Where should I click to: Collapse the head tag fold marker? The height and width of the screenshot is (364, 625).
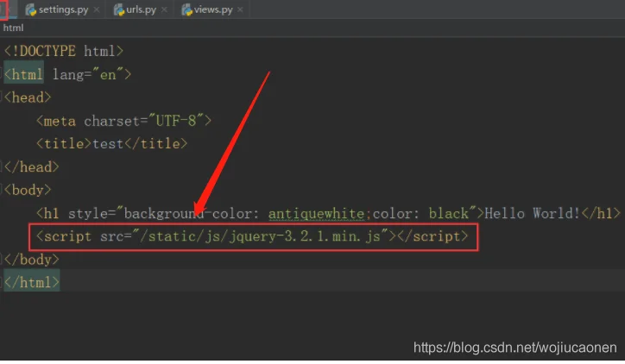coord(1,97)
